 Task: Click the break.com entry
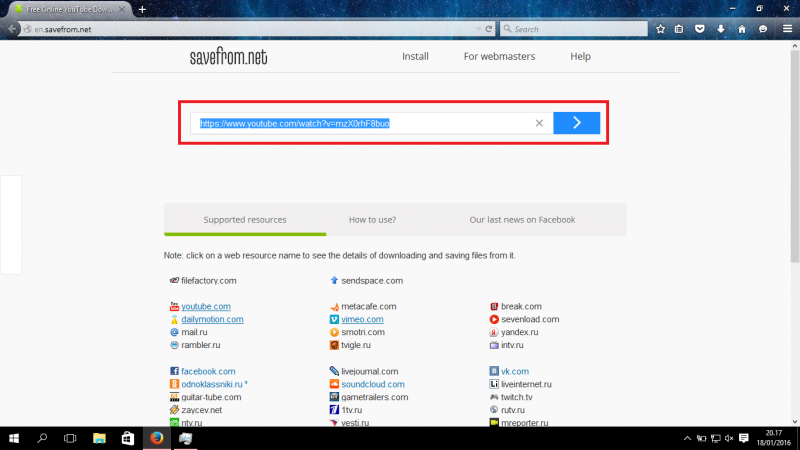pyautogui.click(x=521, y=306)
